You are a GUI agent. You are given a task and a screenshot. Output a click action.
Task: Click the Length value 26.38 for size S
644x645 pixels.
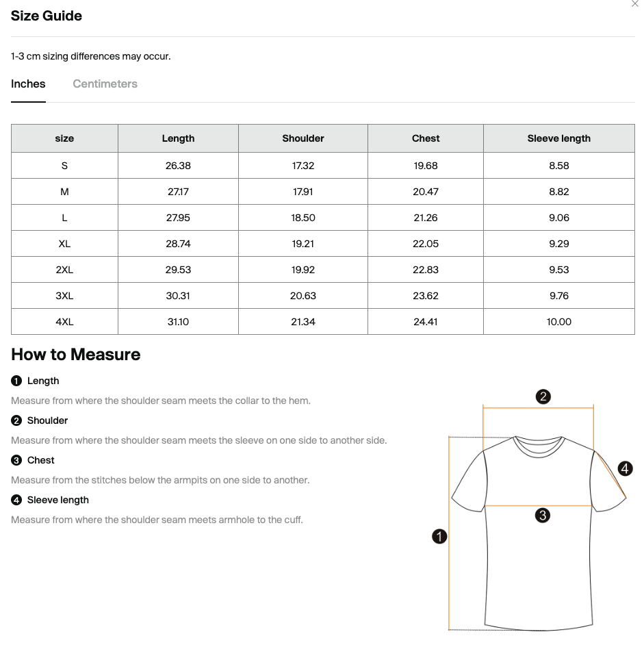178,166
